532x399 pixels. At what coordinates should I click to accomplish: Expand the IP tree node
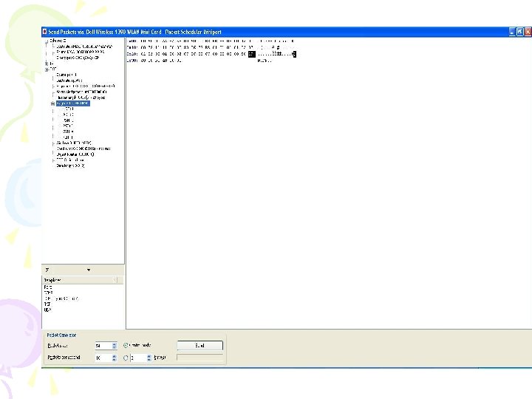tap(47, 64)
